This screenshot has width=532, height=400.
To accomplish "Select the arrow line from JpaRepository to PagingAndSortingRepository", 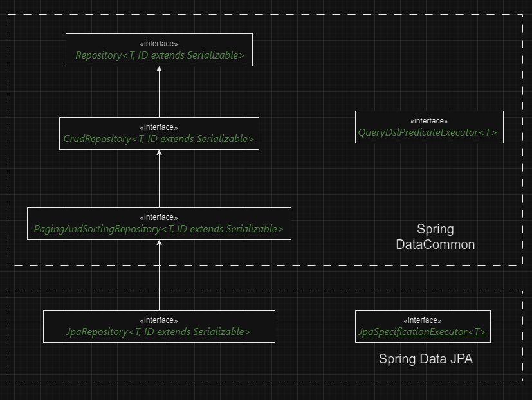I will (x=159, y=278).
